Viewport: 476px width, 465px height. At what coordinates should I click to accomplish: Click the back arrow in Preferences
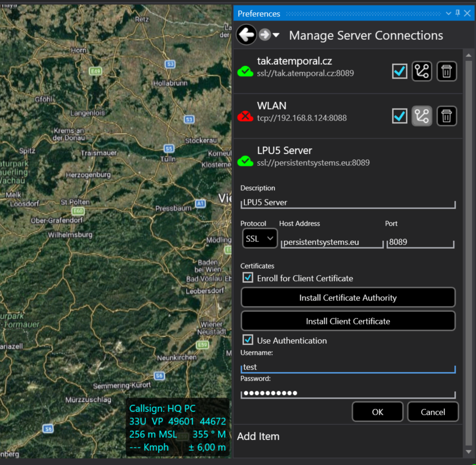247,35
